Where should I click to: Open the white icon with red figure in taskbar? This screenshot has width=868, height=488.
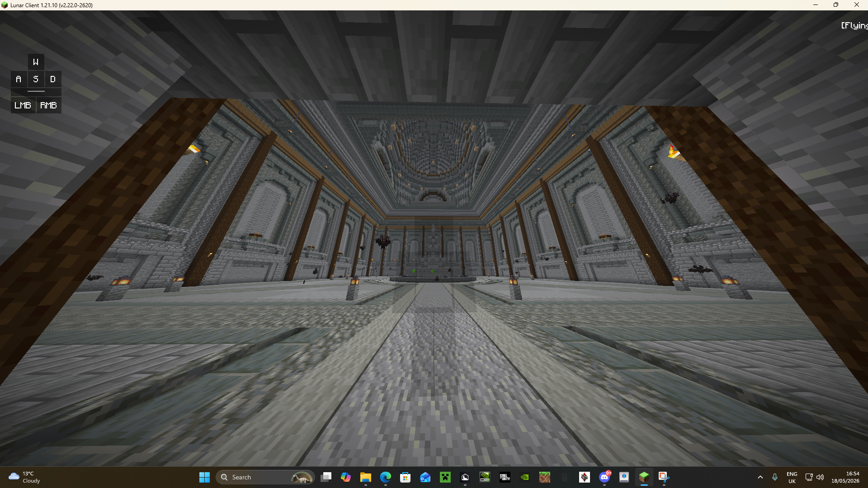click(x=585, y=477)
